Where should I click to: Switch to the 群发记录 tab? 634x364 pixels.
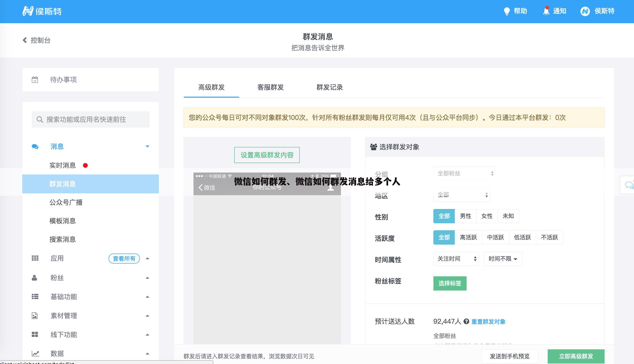tap(329, 87)
